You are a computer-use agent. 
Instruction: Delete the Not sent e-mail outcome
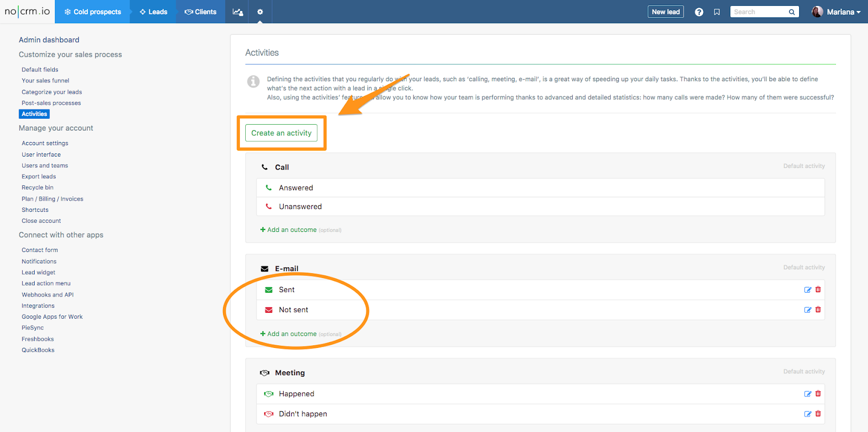818,310
